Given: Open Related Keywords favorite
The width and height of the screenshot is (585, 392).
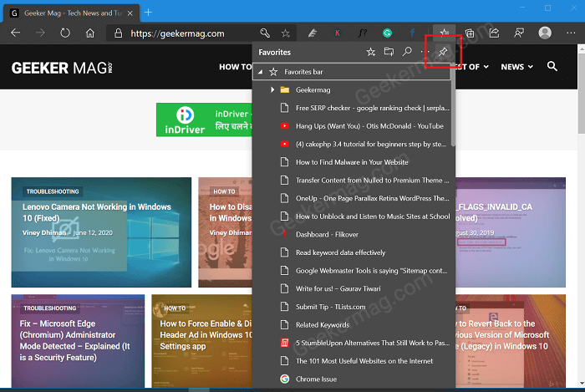Looking at the screenshot, I should pos(354,325).
